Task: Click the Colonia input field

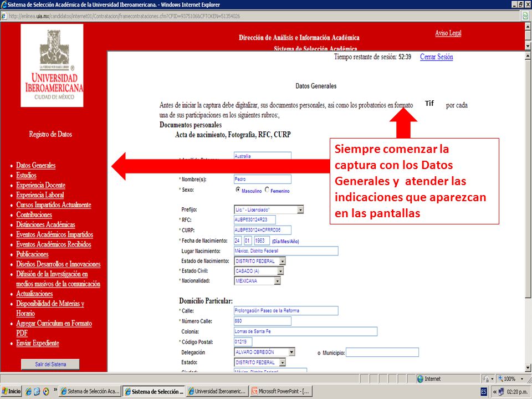Action: [306, 331]
